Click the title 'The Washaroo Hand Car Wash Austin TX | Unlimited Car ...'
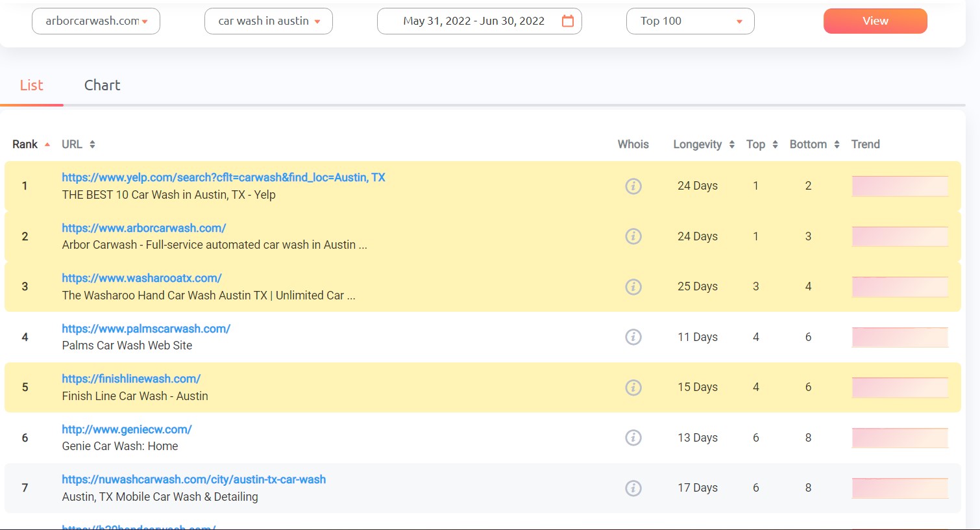980x530 pixels. pyautogui.click(x=209, y=296)
